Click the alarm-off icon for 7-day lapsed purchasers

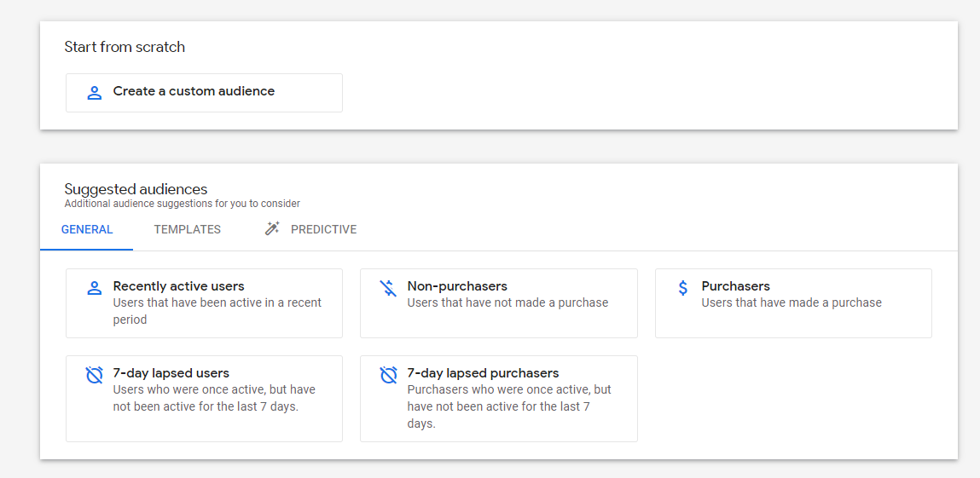[x=389, y=375]
